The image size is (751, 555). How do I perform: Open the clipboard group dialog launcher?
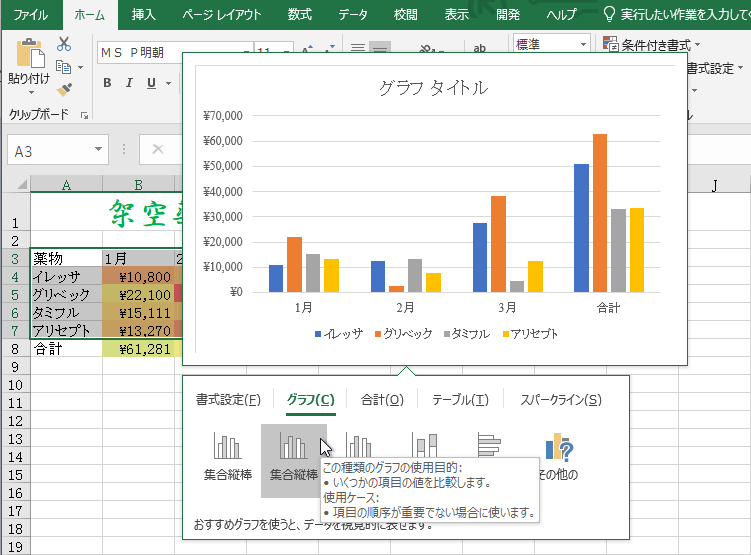[85, 116]
